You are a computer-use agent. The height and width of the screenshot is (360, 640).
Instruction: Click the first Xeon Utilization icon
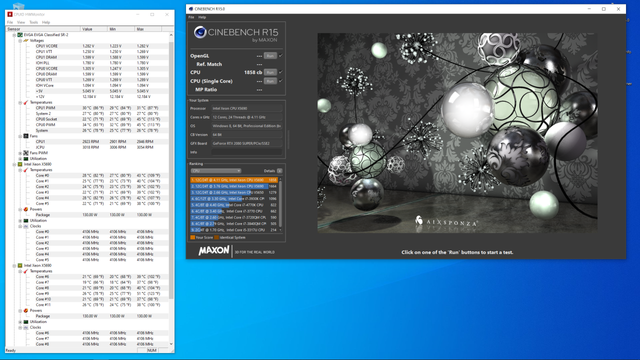(26, 220)
